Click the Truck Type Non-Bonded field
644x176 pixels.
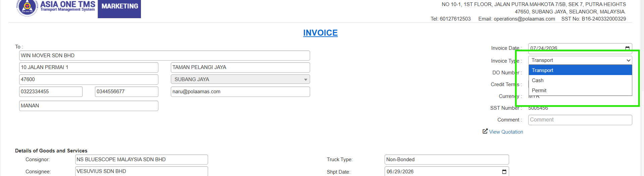coord(447,160)
